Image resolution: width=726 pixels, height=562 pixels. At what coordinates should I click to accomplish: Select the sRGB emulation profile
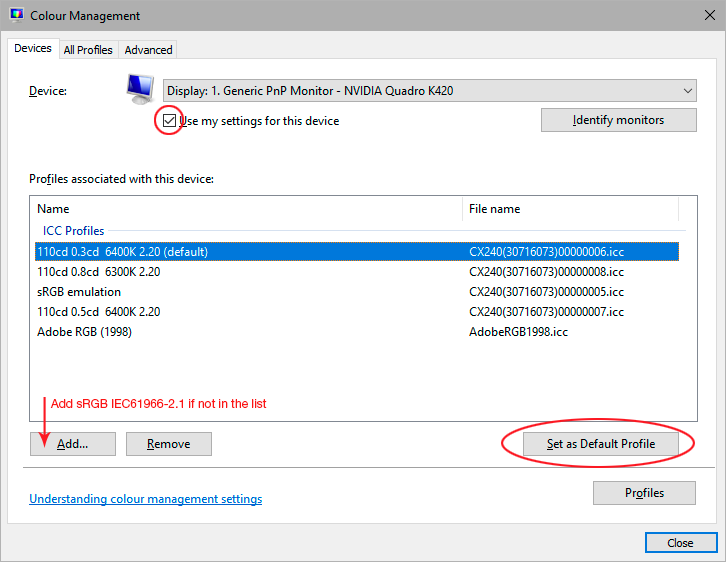pos(79,292)
